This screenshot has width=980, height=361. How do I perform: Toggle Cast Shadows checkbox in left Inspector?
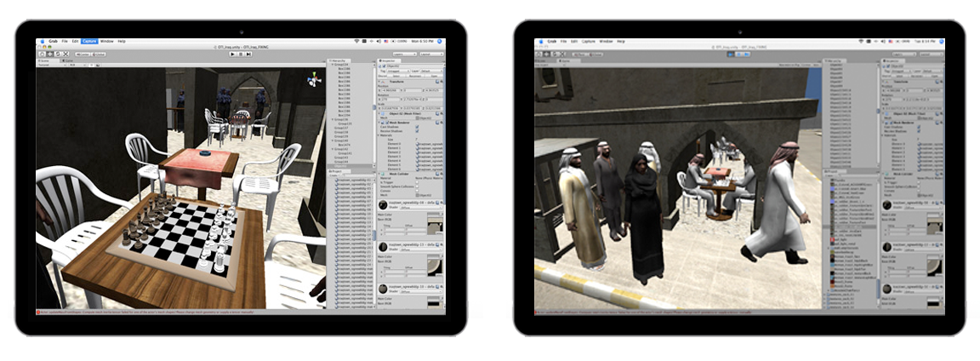tap(416, 127)
